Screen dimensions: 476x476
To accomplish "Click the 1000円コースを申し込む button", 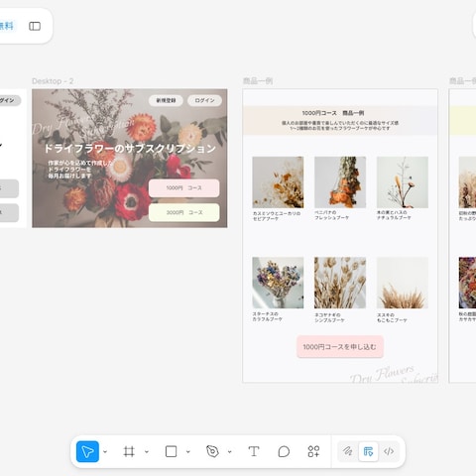I will [x=340, y=347].
